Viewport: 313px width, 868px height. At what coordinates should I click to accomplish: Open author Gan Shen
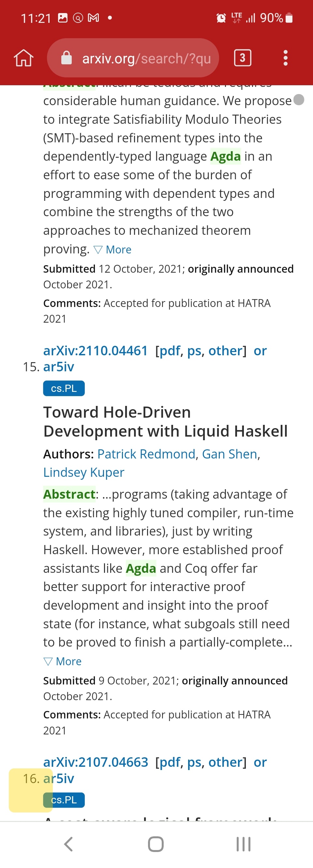click(230, 454)
